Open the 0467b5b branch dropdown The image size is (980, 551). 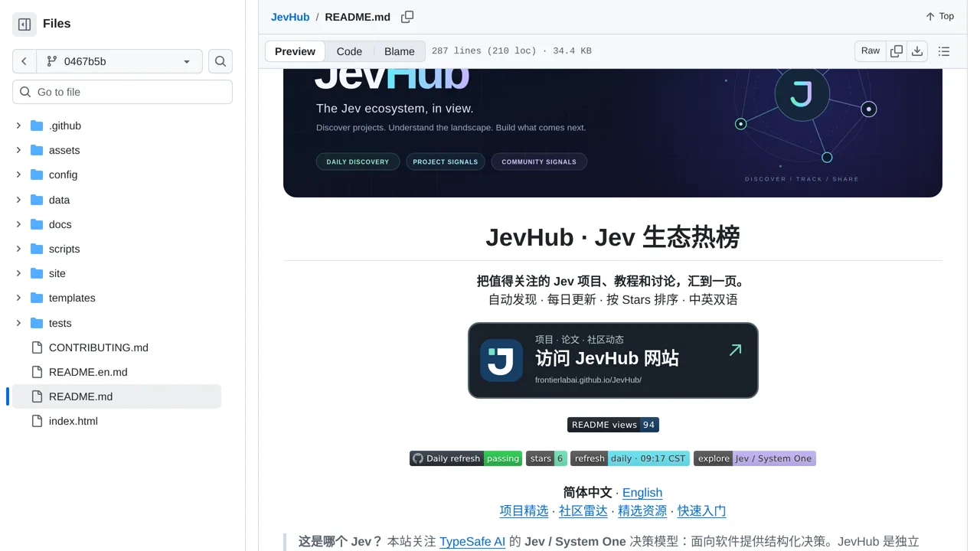click(119, 61)
